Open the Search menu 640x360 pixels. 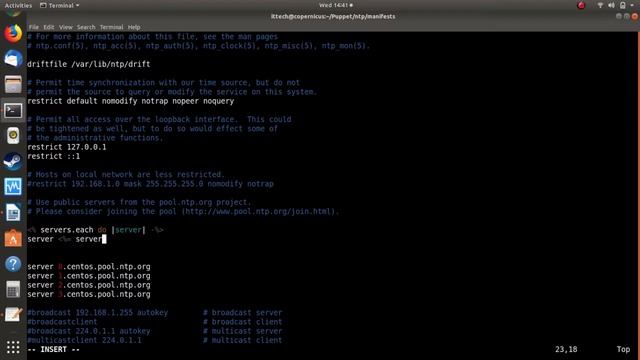(x=86, y=27)
